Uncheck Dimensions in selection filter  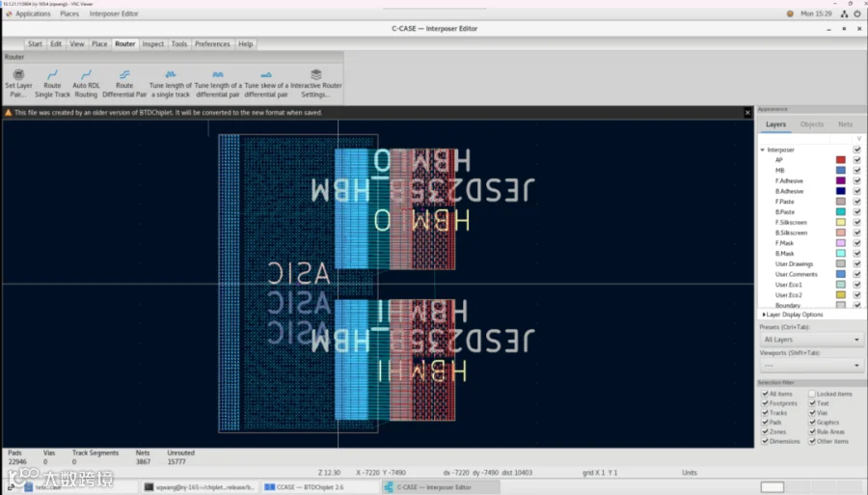pyautogui.click(x=765, y=441)
